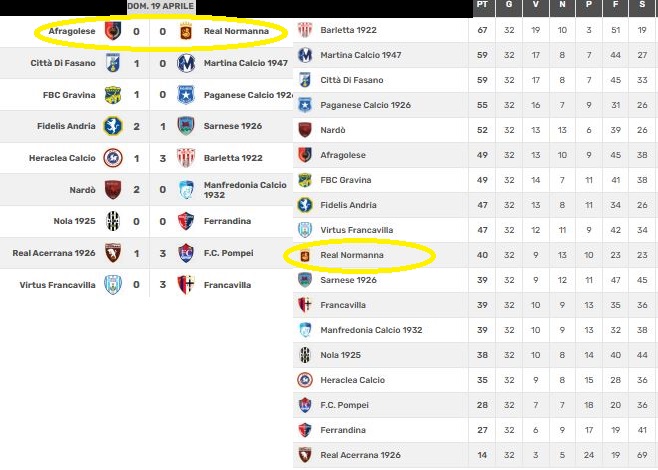Viewport: 658px width, 470px height.
Task: Click the Barletta 1922 crest in standings
Action: (x=305, y=30)
